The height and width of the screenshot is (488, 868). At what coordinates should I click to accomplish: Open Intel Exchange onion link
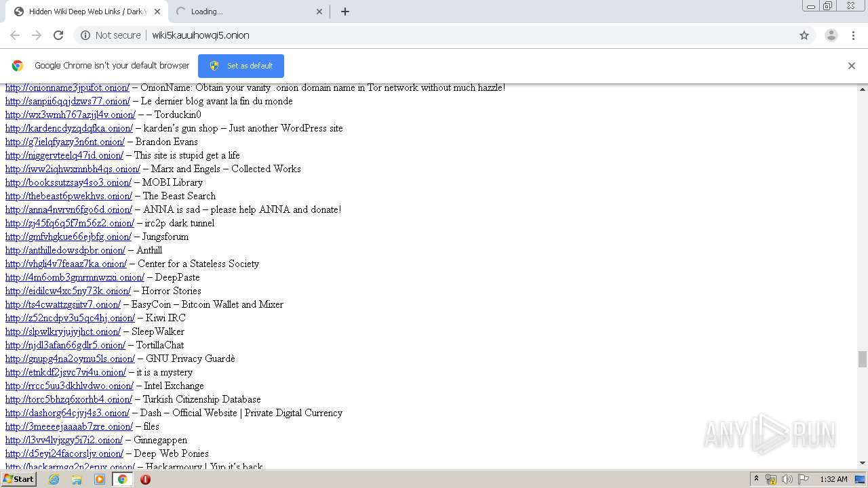[x=69, y=386]
